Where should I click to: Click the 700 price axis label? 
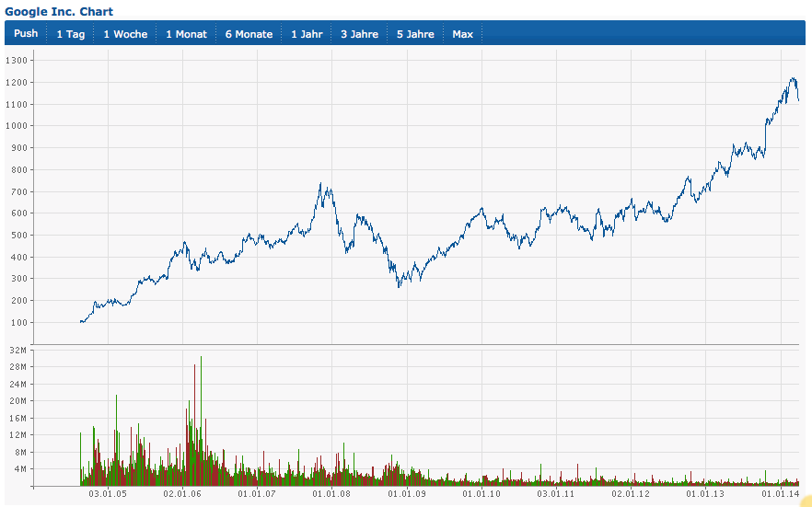pyautogui.click(x=19, y=191)
